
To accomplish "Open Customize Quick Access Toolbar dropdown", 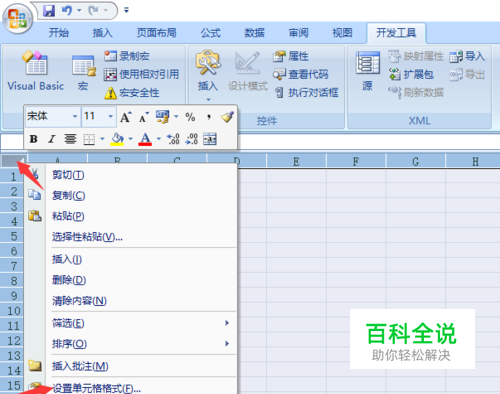I will coord(126,10).
